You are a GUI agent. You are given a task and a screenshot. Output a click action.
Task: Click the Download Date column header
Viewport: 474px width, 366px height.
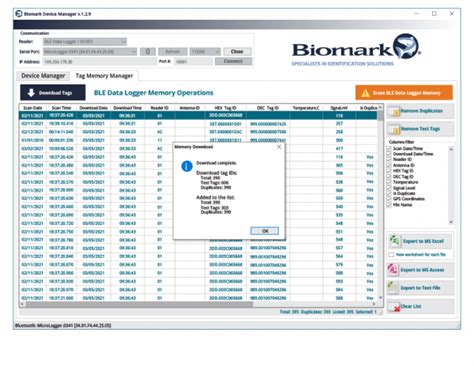93,108
